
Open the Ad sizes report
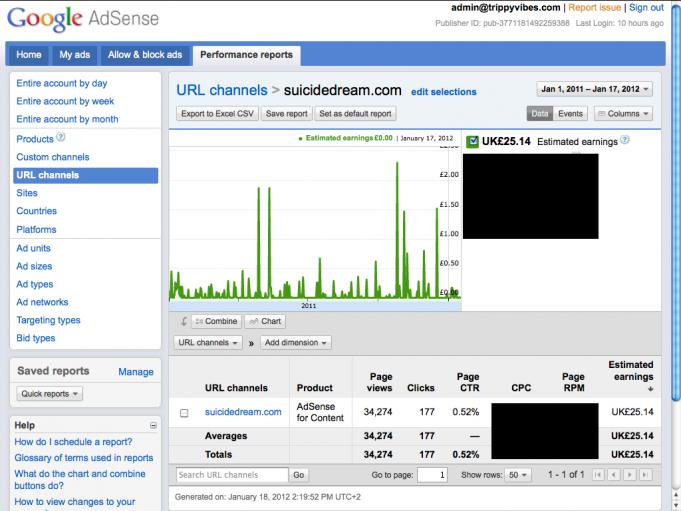click(x=34, y=266)
